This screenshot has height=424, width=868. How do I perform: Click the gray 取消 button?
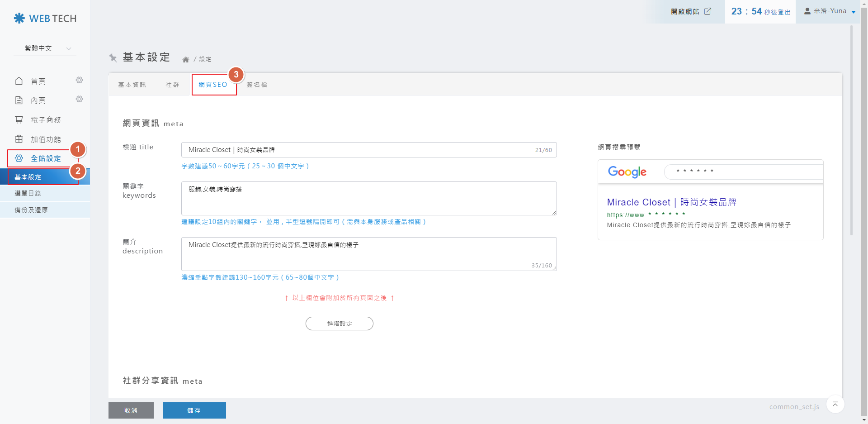tap(131, 410)
